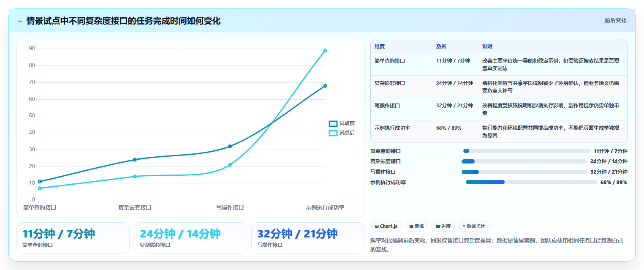Click the 简单查询接口 progress bar
644x270 pixels.
point(527,151)
